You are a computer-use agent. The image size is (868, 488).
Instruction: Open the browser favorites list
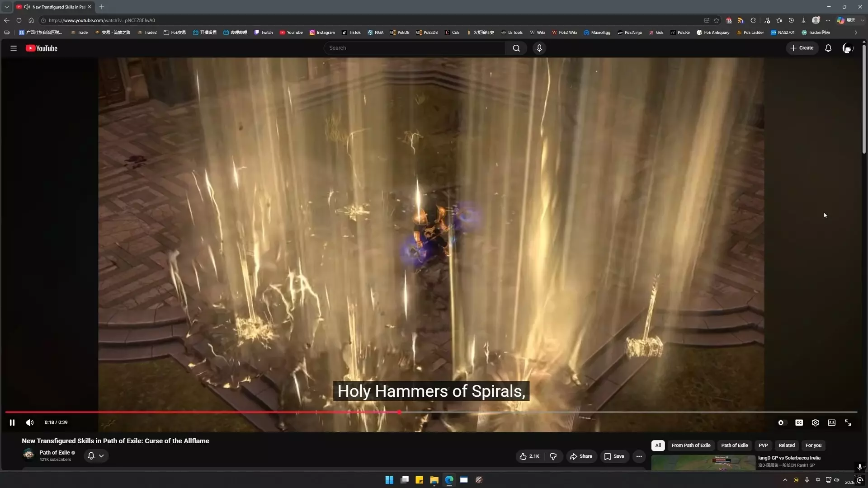pos(779,20)
